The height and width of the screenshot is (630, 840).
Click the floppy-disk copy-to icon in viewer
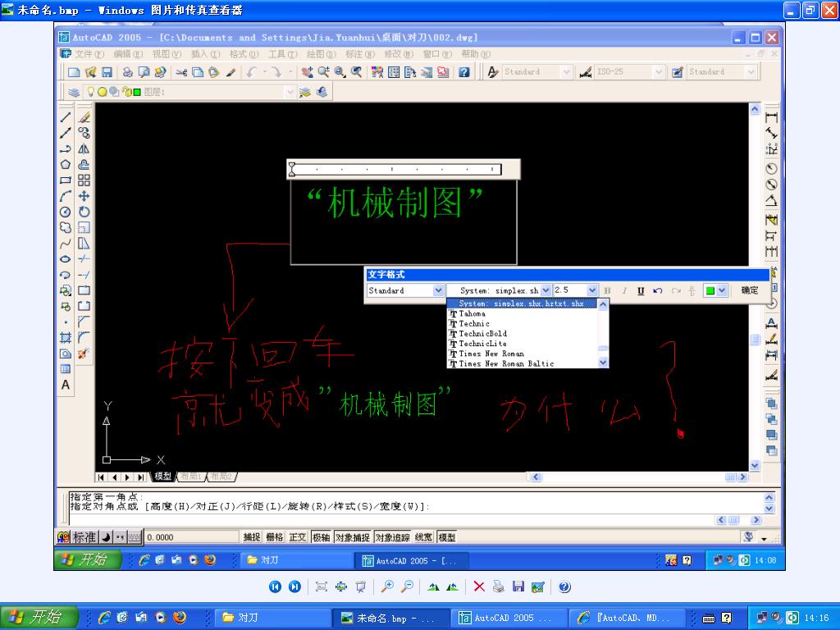(x=518, y=587)
